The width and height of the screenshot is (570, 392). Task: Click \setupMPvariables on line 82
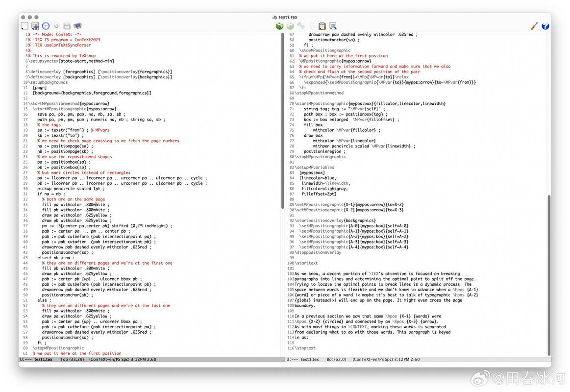tap(315, 168)
